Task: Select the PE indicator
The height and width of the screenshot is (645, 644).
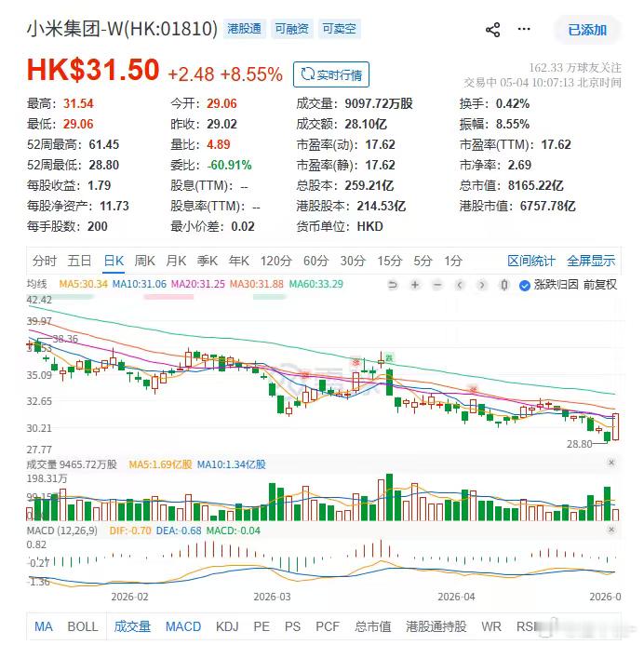Action: coord(262,626)
